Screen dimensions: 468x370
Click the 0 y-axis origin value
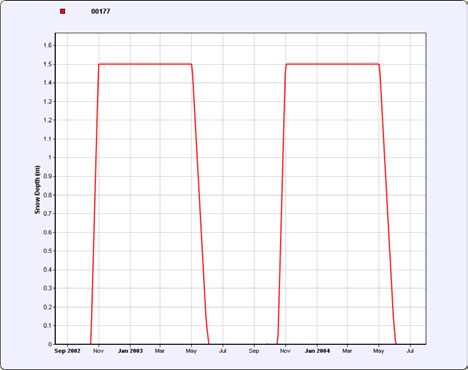click(x=50, y=344)
